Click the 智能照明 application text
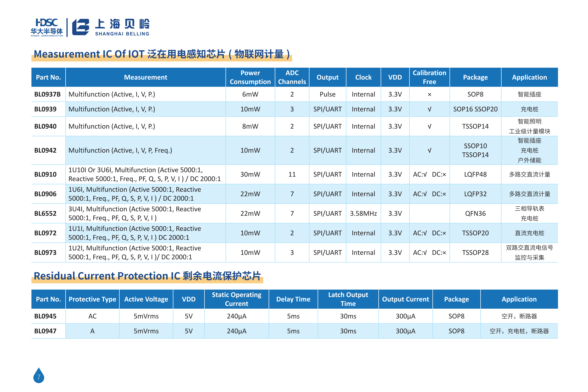588x392 pixels. (529, 121)
